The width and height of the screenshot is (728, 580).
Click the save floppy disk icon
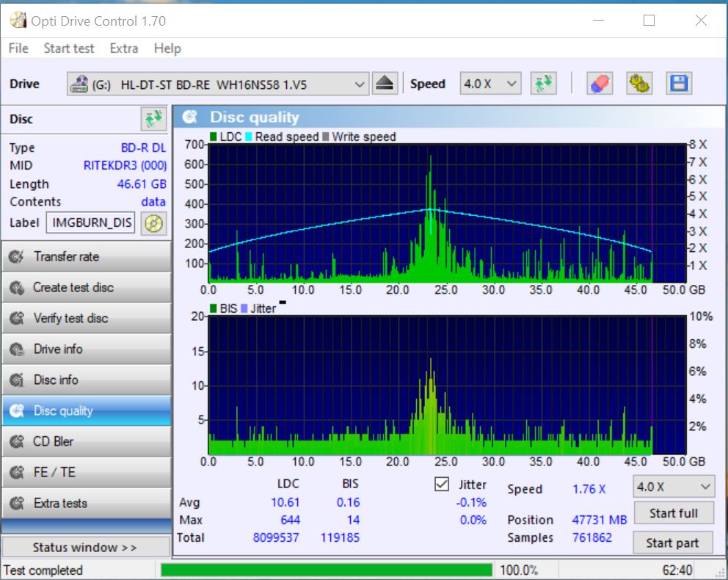pos(679,84)
